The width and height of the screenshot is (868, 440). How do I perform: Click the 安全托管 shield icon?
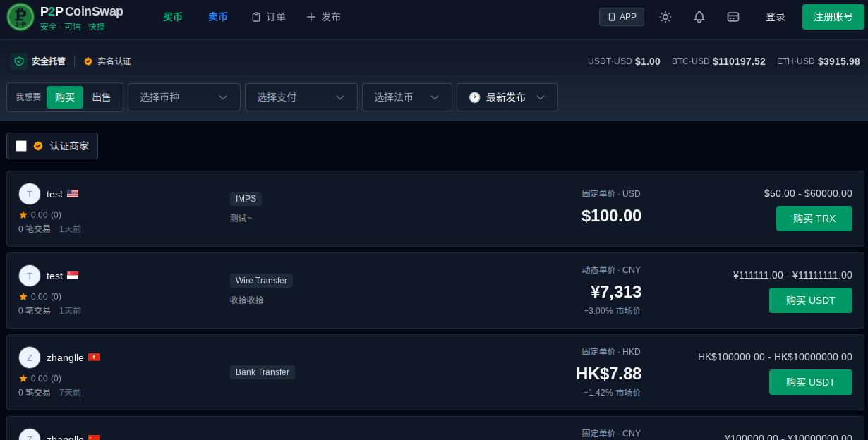click(x=19, y=61)
